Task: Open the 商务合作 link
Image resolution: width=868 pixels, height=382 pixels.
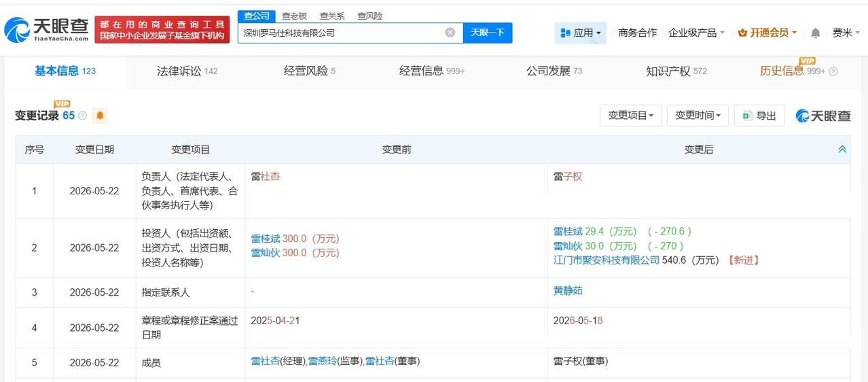Action: pos(637,33)
